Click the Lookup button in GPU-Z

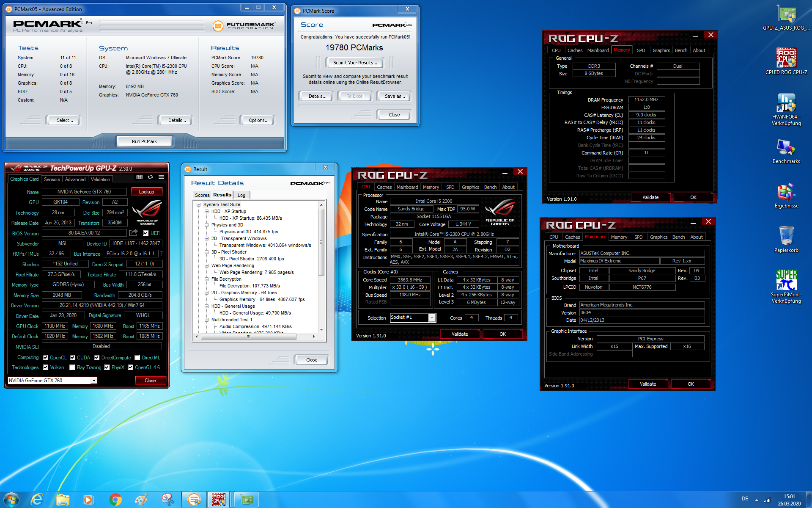146,192
